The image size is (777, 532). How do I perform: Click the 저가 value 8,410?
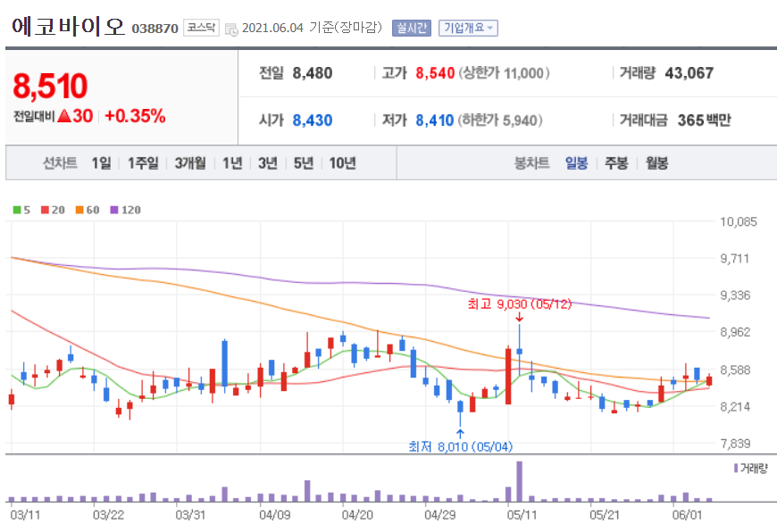435,121
